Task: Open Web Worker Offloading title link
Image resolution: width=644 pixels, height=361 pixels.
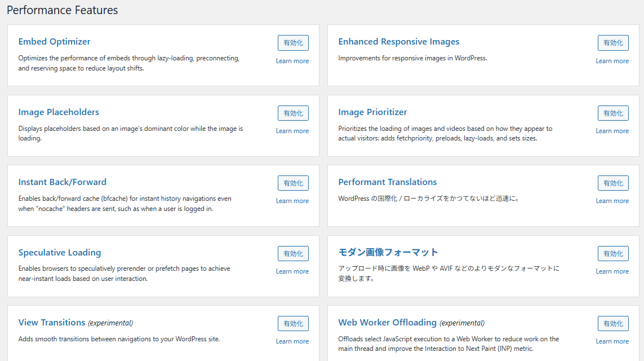Action: 387,323
